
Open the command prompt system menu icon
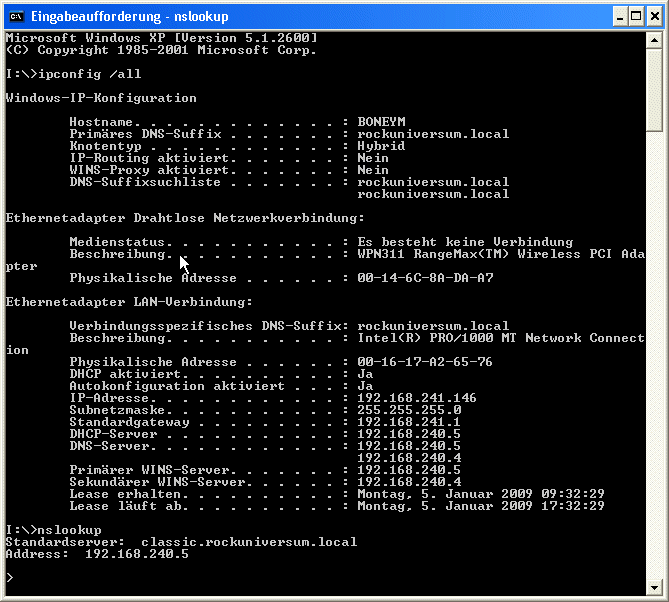click(15, 16)
